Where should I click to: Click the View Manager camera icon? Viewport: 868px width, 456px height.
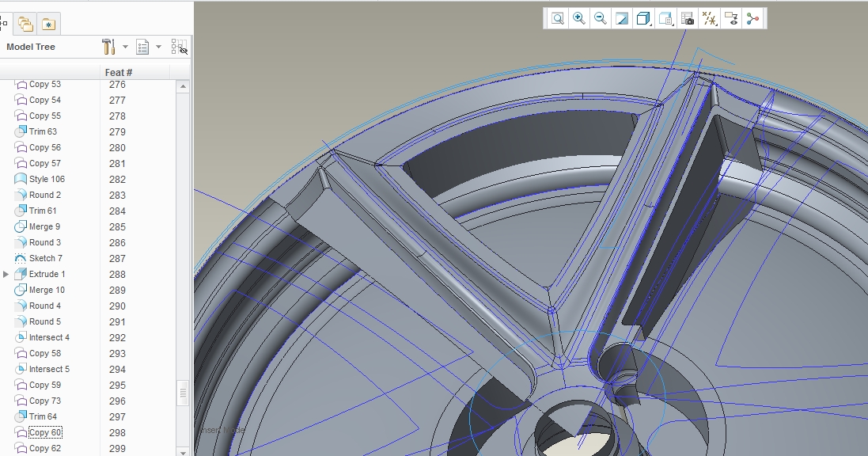688,18
